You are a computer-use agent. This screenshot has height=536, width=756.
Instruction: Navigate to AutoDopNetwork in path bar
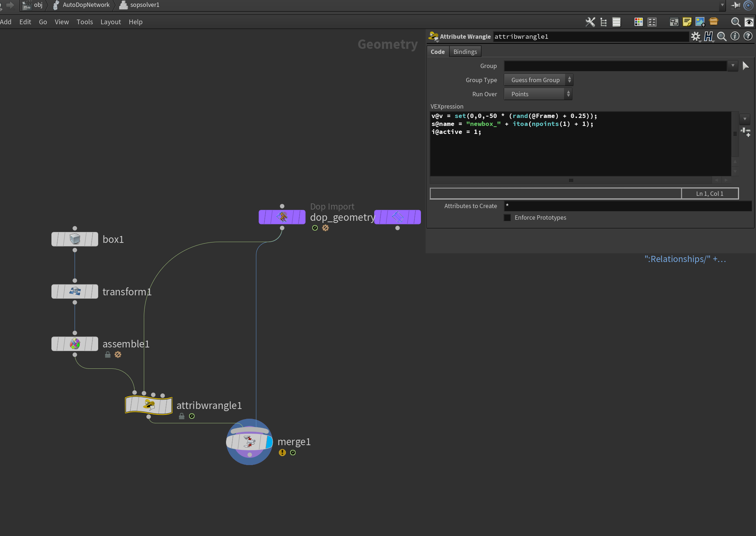coord(86,5)
